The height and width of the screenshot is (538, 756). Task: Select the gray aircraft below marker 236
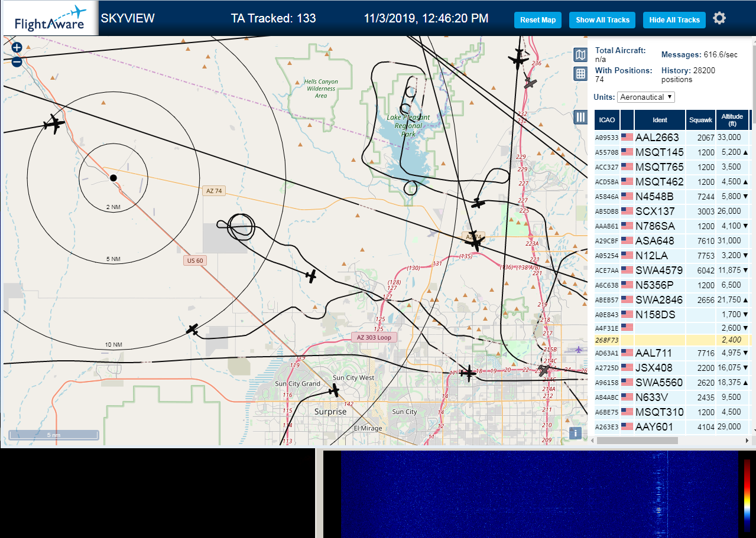pyautogui.click(x=530, y=83)
